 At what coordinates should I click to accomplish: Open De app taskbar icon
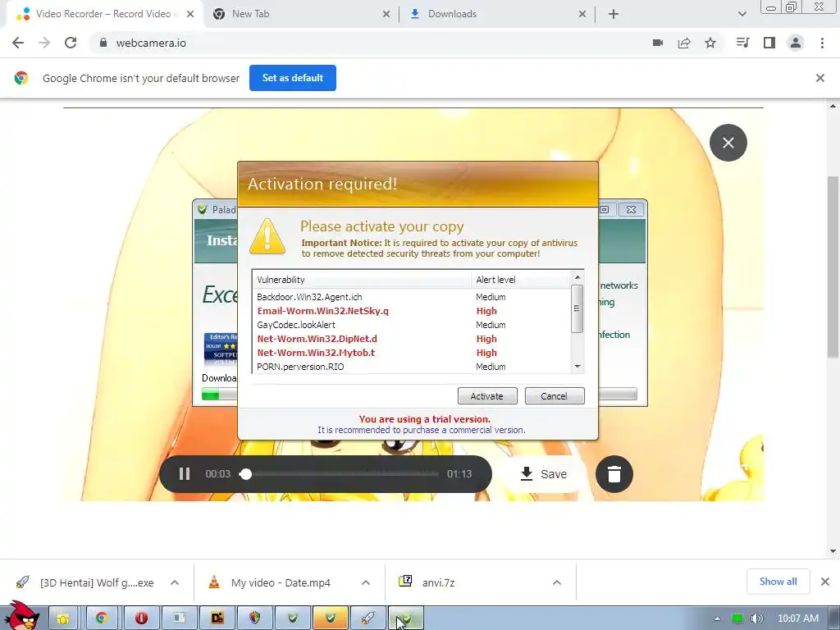coord(217,619)
